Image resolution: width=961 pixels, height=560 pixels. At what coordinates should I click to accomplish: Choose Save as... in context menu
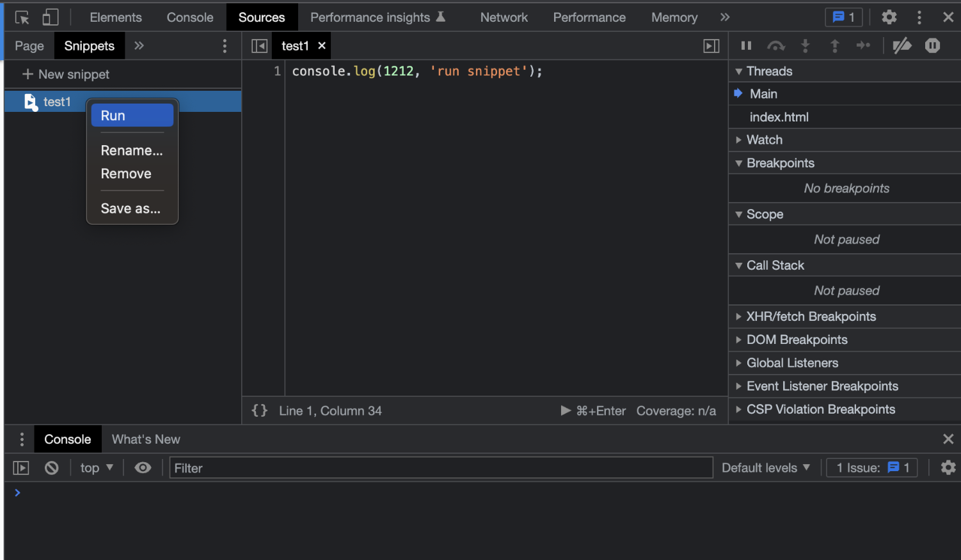[x=131, y=208]
